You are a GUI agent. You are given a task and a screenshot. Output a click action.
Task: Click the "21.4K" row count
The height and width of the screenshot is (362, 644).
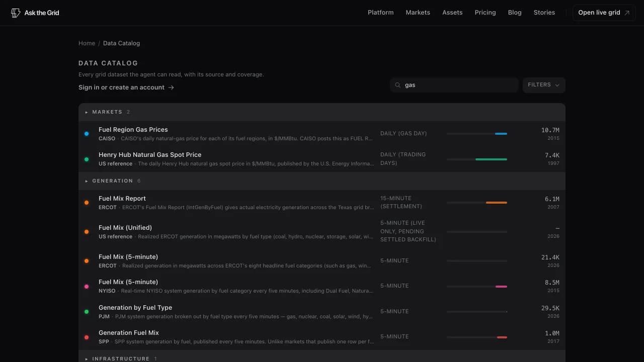550,257
